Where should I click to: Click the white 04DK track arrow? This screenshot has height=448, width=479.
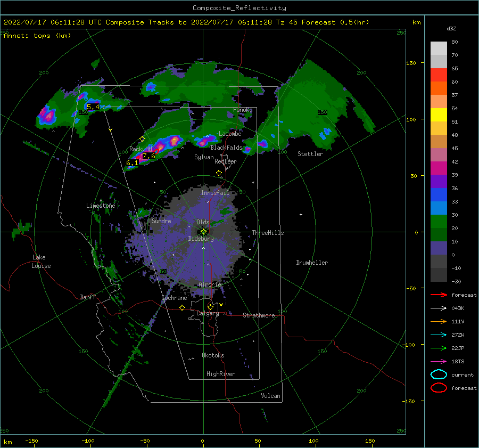click(439, 308)
